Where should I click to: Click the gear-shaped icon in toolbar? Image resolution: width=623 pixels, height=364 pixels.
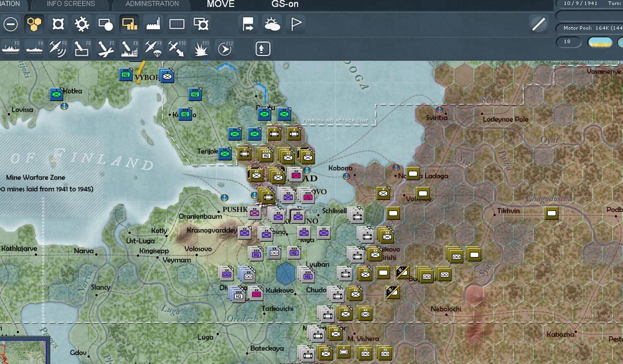pyautogui.click(x=82, y=24)
